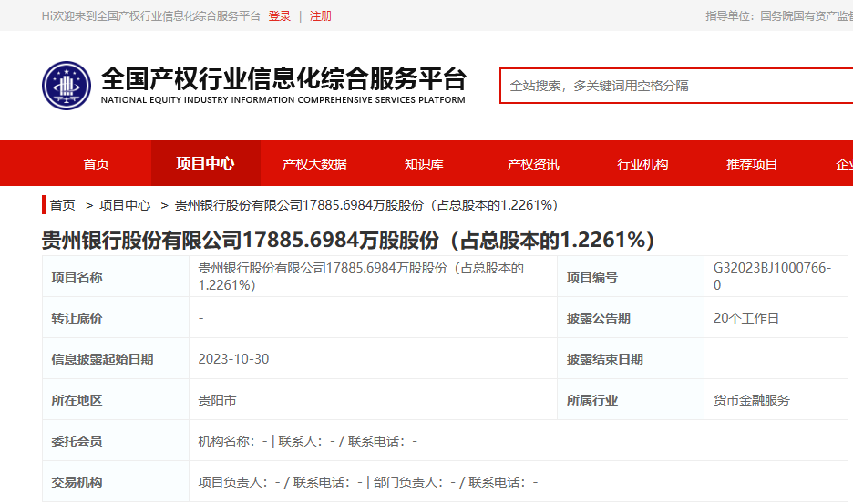
Task: Click the 披露结束日期 label cell
Action: click(x=631, y=359)
